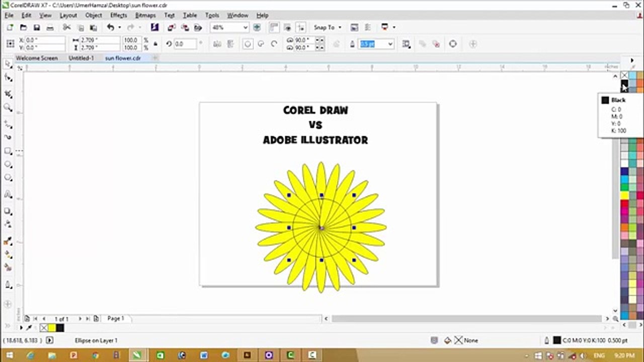Select the Ellipse shape mode button
This screenshot has width=644, height=362.
248,44
